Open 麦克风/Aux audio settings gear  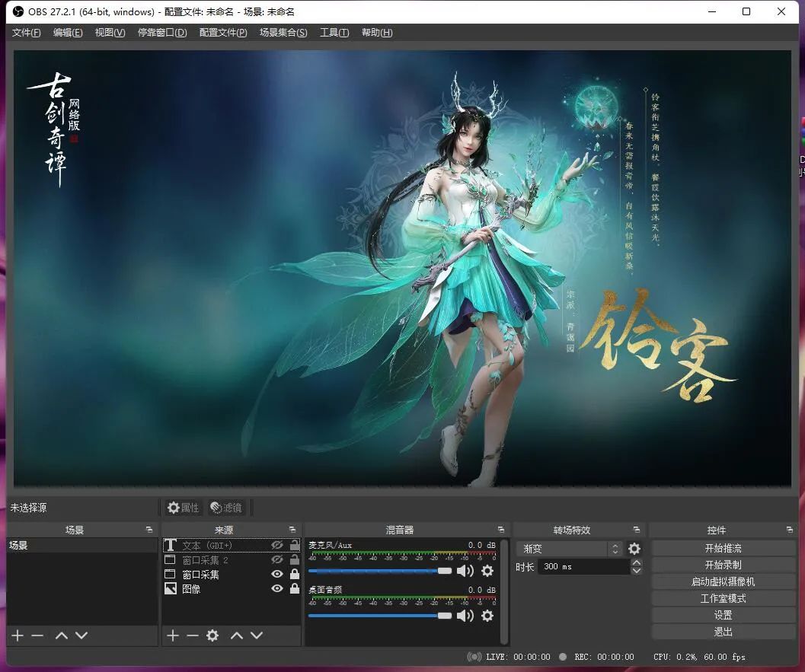click(x=487, y=571)
